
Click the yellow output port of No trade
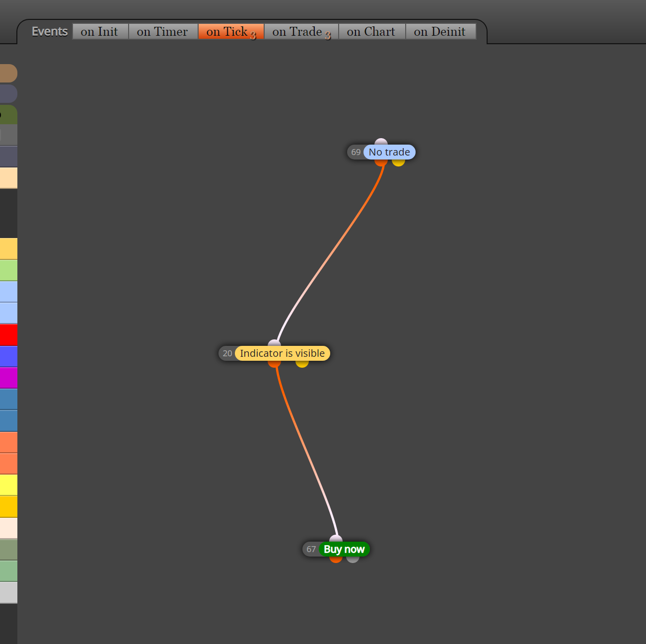pos(398,162)
